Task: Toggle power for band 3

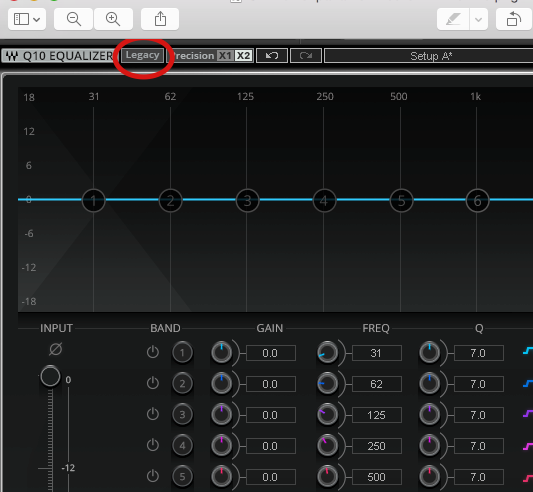Action: tap(153, 414)
